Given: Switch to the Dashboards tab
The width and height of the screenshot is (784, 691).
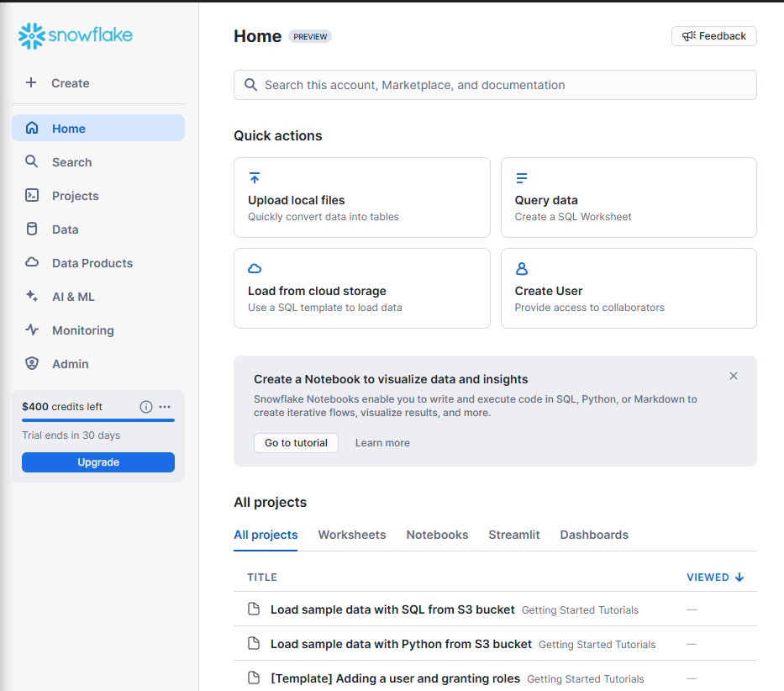Looking at the screenshot, I should tap(594, 535).
